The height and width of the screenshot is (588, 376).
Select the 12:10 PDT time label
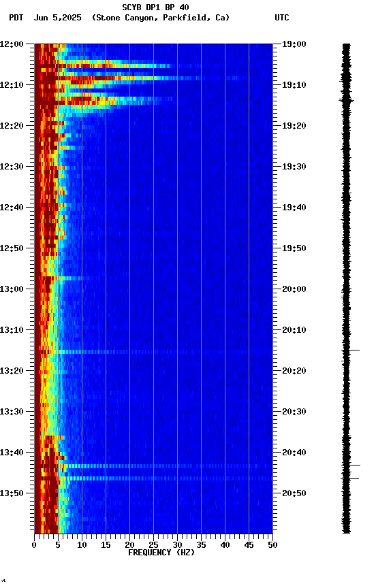[12, 85]
